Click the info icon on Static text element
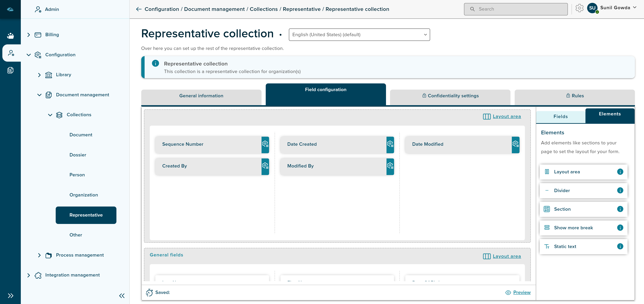This screenshot has height=304, width=644. 620,247
